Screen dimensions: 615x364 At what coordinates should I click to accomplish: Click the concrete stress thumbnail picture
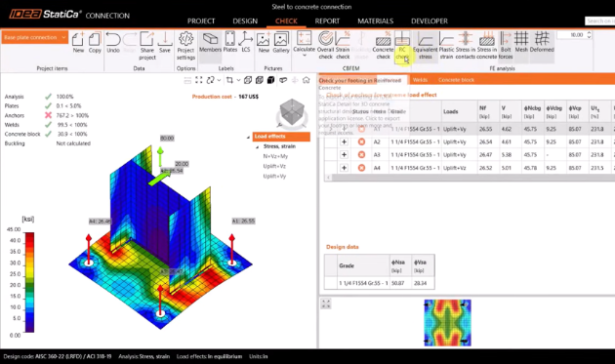[447, 323]
